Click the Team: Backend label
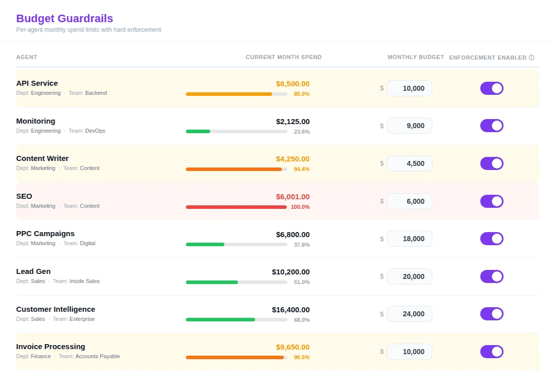This screenshot has height=392, width=552. 88,93
